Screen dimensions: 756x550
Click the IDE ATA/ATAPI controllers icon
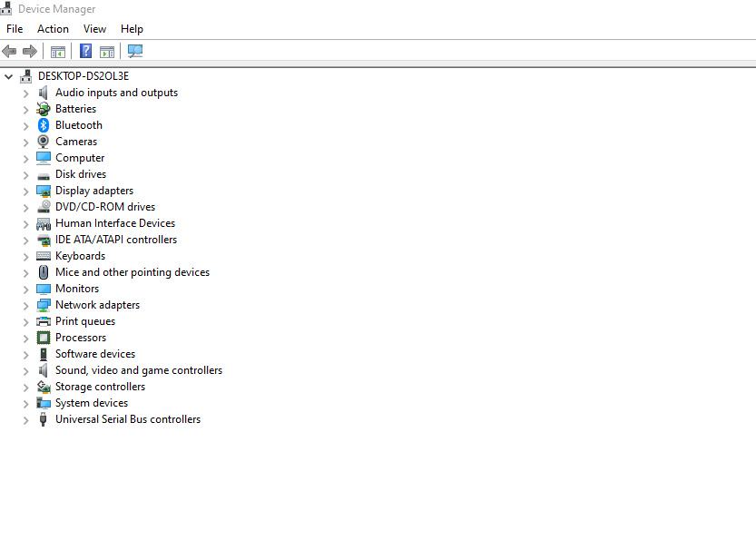[44, 240]
